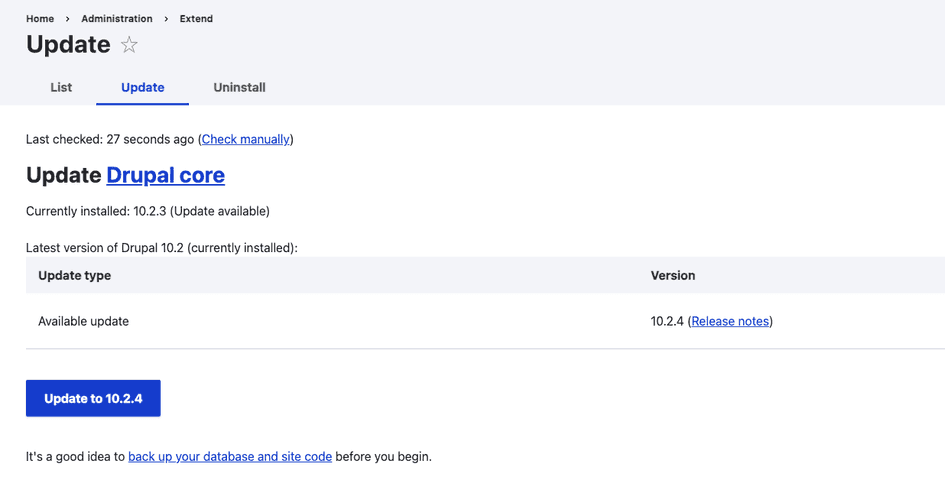Click the Update page title heading
The image size is (945, 489).
tap(68, 45)
